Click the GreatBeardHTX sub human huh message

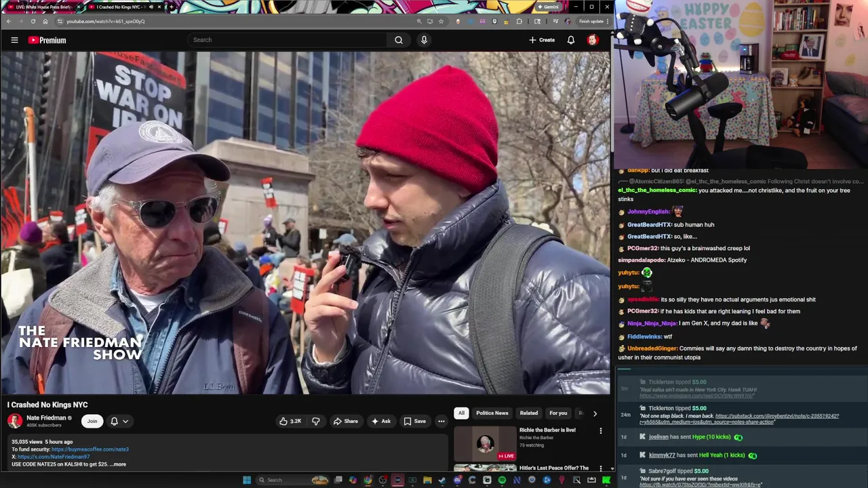(x=666, y=224)
